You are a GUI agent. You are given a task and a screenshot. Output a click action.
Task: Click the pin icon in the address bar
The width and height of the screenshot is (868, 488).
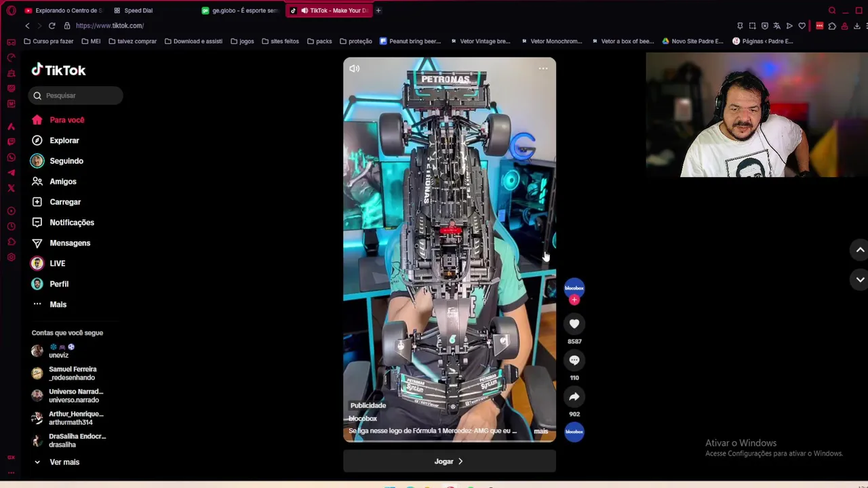[740, 26]
